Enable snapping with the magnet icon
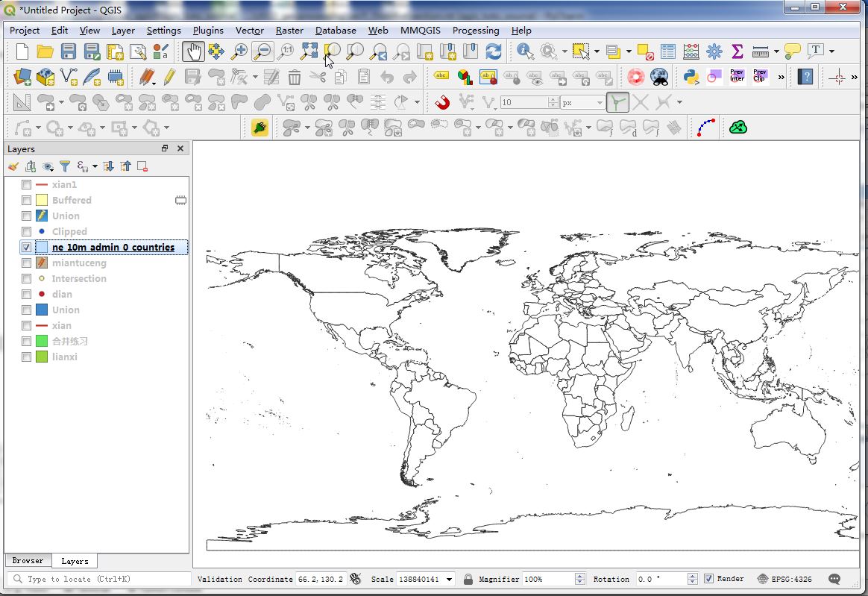Screen dimensions: 868x596 tap(442, 102)
